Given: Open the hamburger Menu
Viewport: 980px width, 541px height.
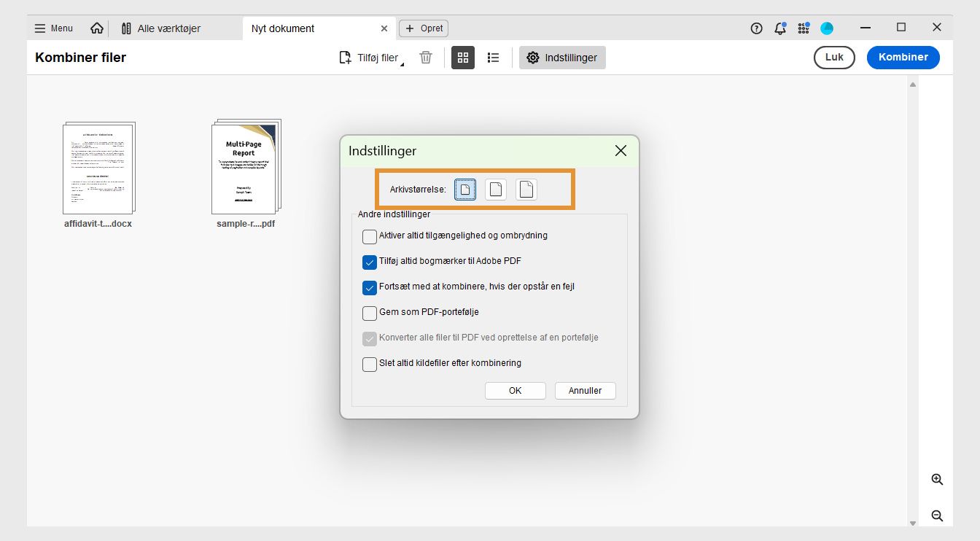Looking at the screenshot, I should point(54,28).
